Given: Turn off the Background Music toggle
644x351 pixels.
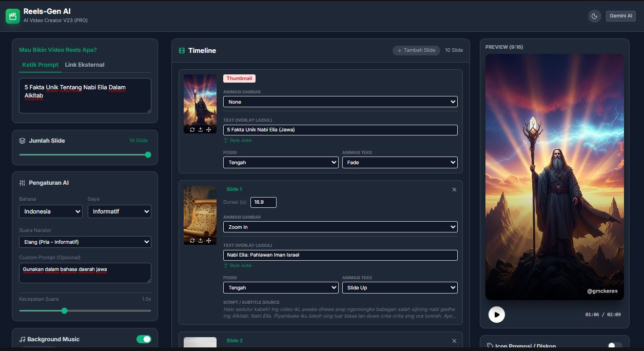Looking at the screenshot, I should [144, 339].
